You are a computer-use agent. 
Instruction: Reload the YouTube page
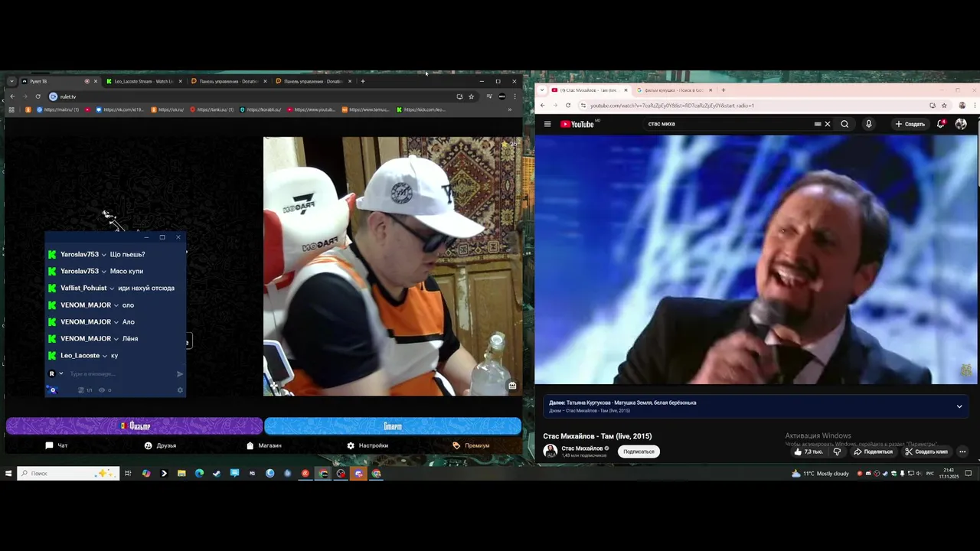[x=567, y=106]
